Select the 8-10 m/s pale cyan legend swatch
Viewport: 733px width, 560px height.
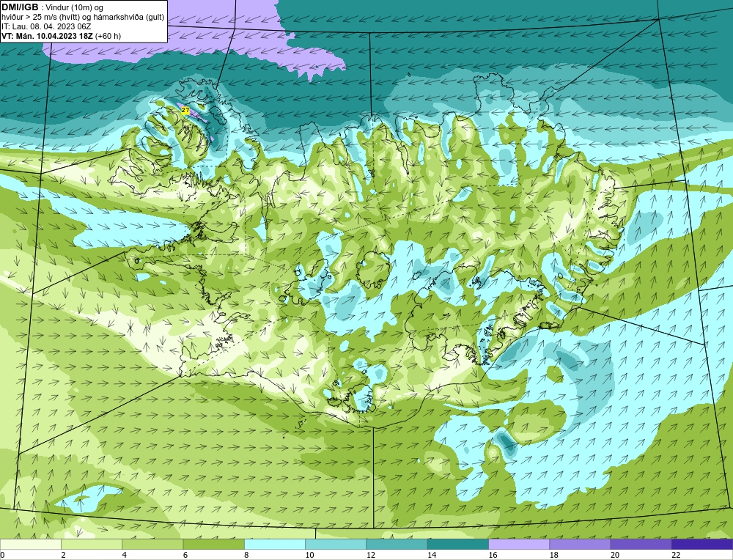(275, 545)
